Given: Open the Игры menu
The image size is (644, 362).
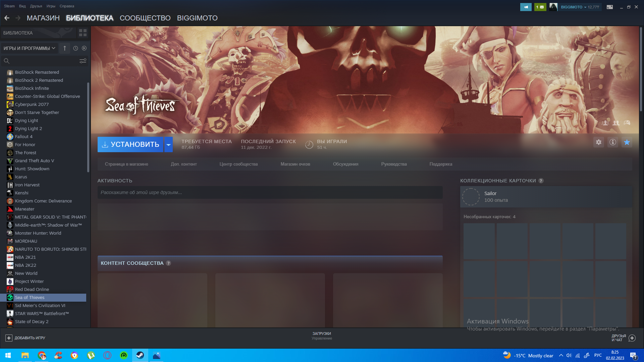Looking at the screenshot, I should coord(51,6).
